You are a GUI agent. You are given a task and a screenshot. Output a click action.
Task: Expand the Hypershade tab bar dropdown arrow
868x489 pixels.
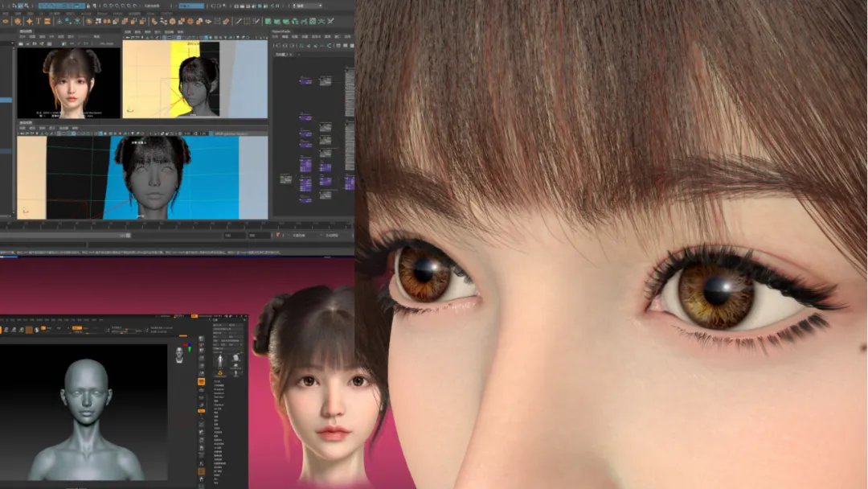pos(300,53)
